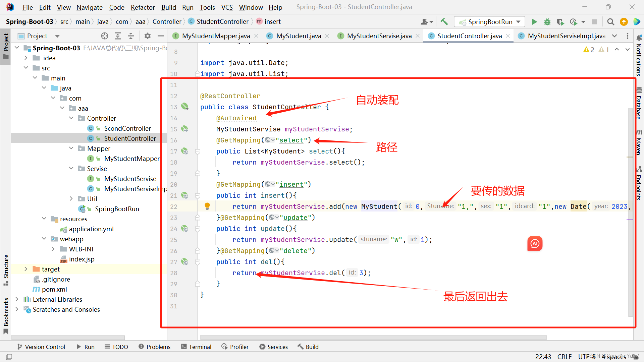Screen dimensions: 644x362
Task: Open the Profiler tool window
Action: 235,347
